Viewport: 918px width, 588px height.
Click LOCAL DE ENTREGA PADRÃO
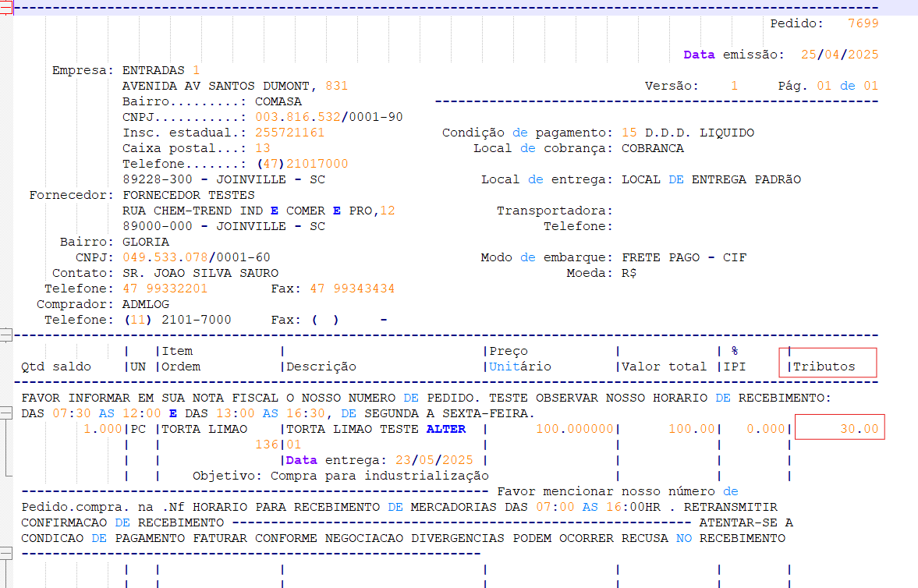(711, 180)
